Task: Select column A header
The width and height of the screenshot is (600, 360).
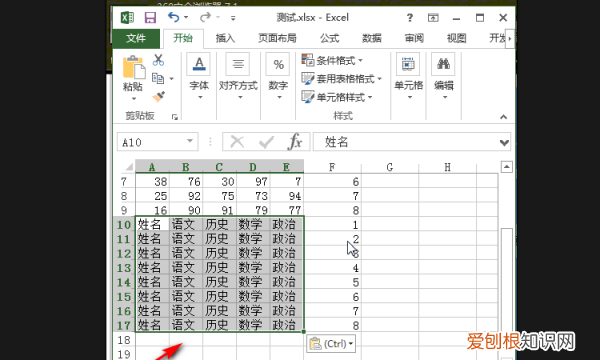Action: point(152,167)
